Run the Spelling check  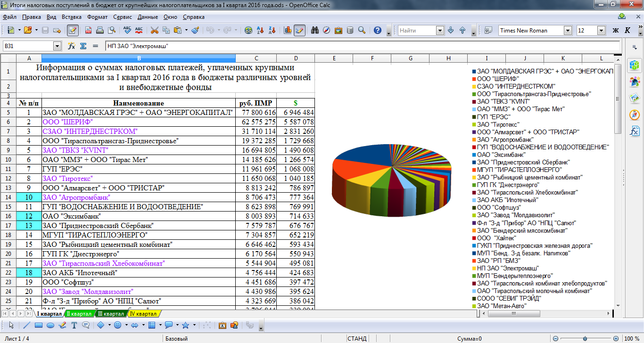point(127,30)
